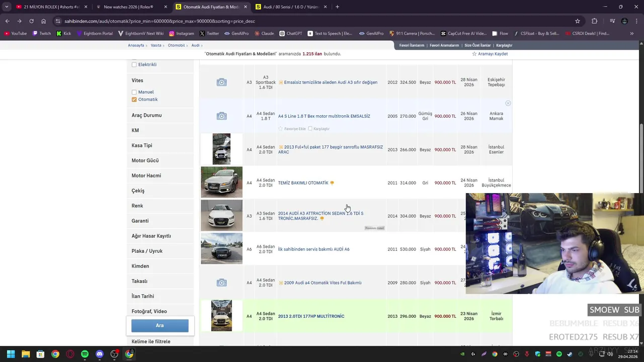This screenshot has width=644, height=362.
Task: Open ChatGPT bookmark
Action: [x=291, y=34]
